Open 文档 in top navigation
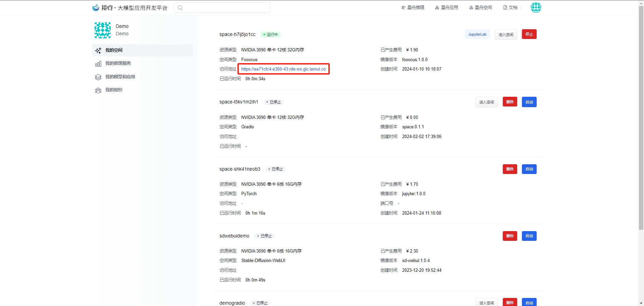The height and width of the screenshot is (306, 644). (510, 7)
